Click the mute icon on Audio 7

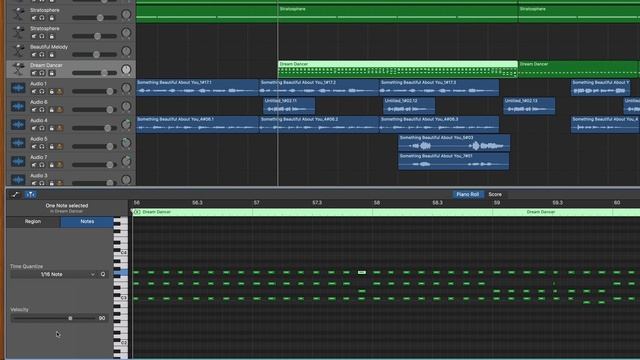[x=34, y=165]
